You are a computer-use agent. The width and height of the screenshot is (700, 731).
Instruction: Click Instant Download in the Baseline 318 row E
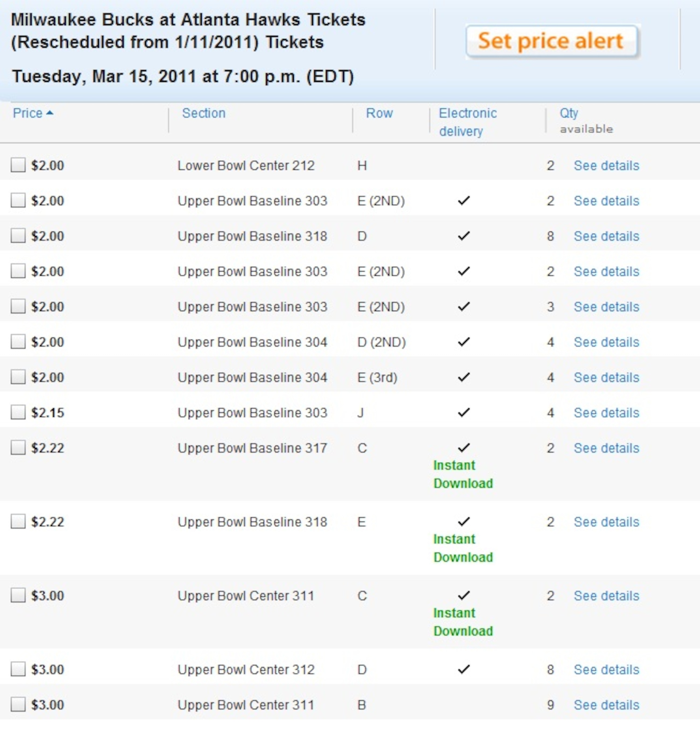pyautogui.click(x=463, y=548)
